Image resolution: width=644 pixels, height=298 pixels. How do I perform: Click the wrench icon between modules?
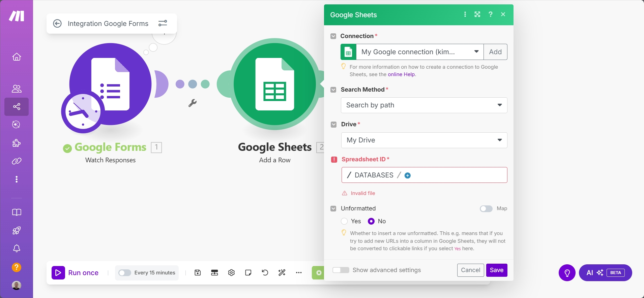pyautogui.click(x=193, y=103)
